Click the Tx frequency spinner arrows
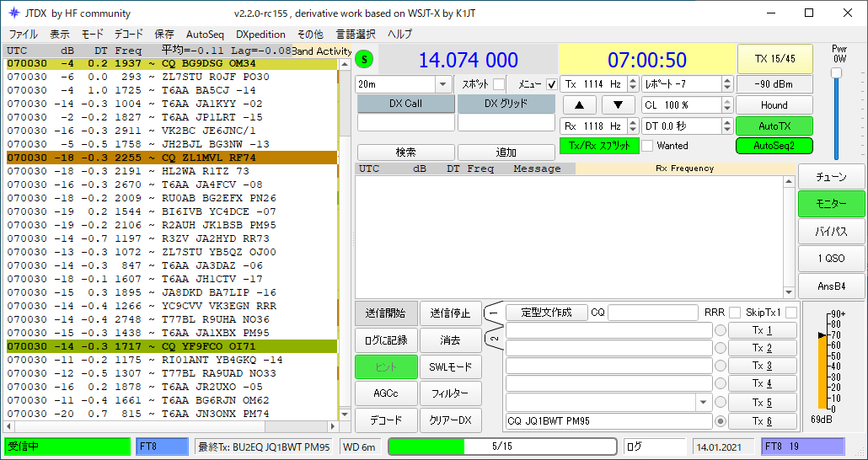The width and height of the screenshot is (868, 460). 632,84
